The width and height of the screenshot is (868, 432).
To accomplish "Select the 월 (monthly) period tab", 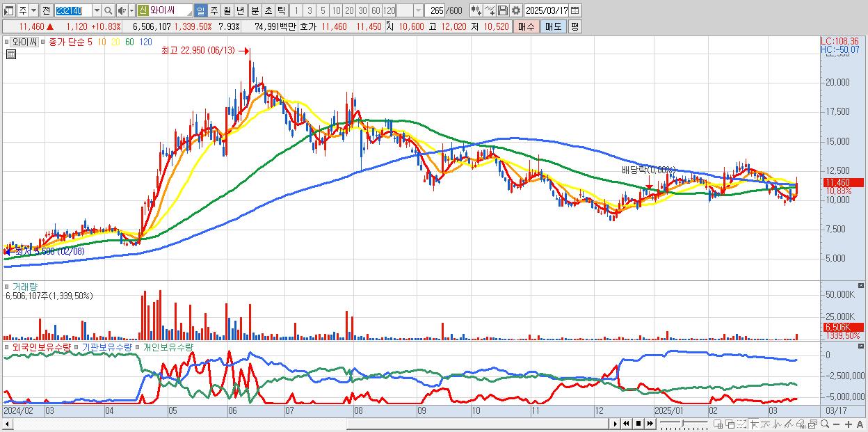I will (x=227, y=10).
